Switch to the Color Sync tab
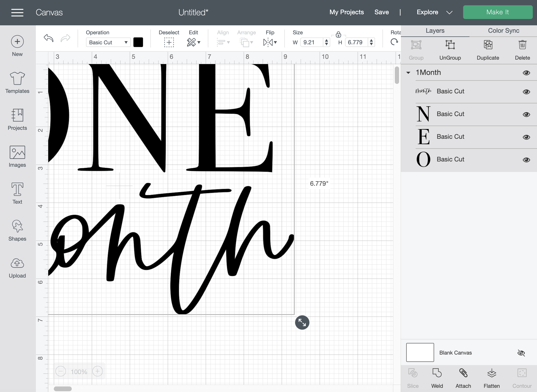Screen dimensions: 537x392 [x=503, y=31]
